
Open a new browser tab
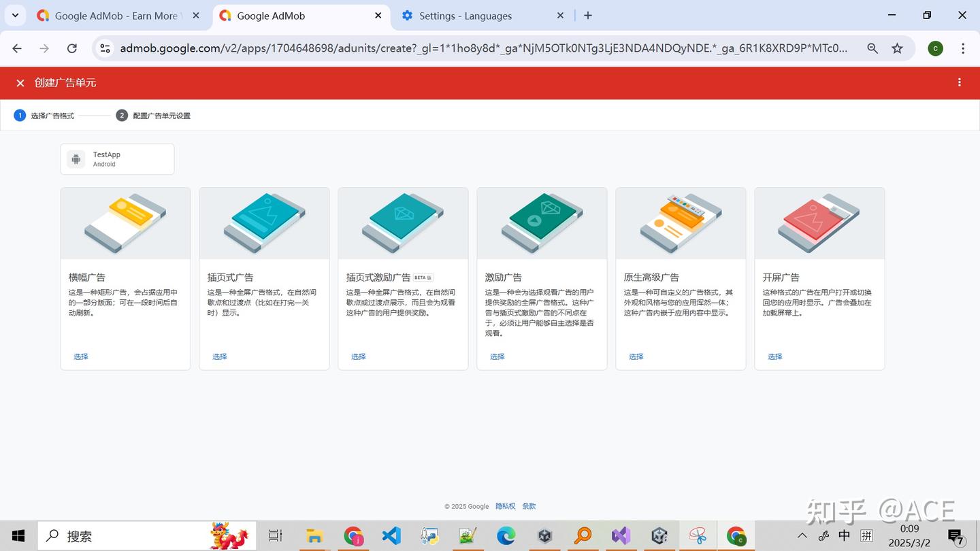pos(588,15)
